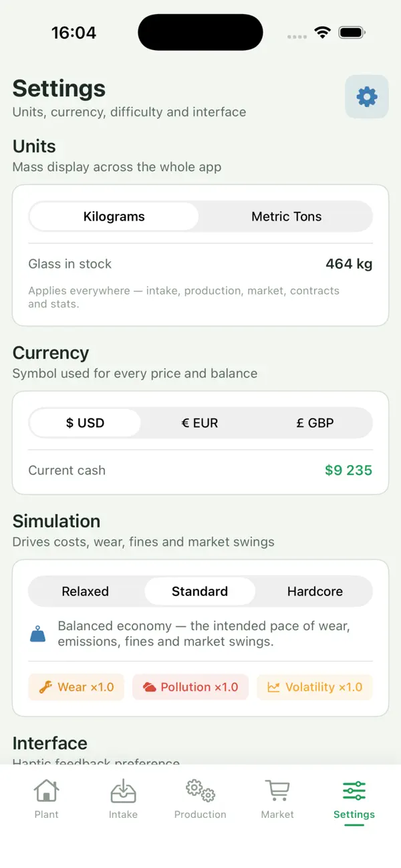
Task: Switch mass units to Metric Tons
Action: 287,216
